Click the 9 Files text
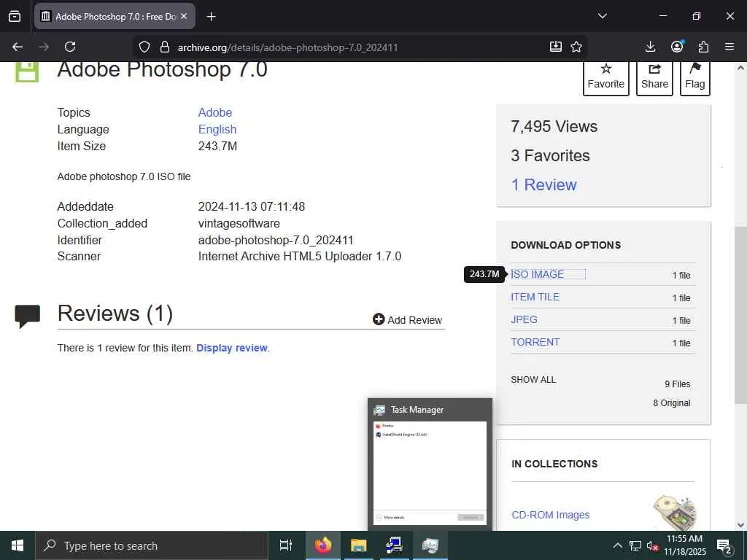747x560 pixels. coord(678,384)
